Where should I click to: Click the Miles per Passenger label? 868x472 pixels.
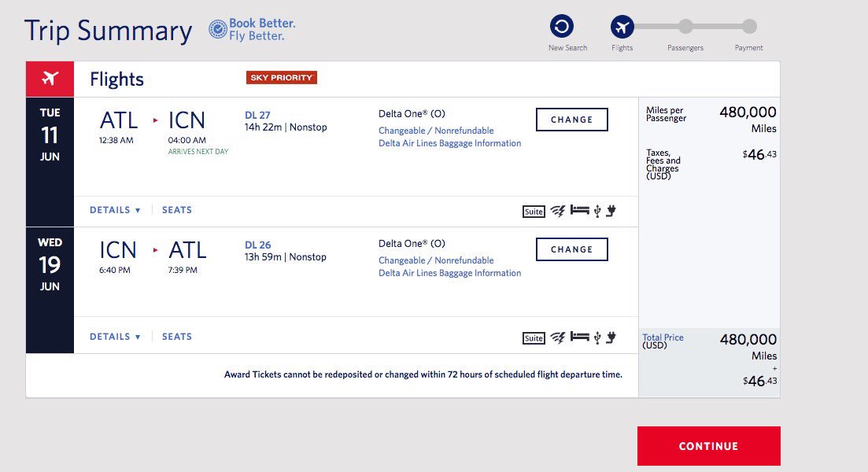666,114
